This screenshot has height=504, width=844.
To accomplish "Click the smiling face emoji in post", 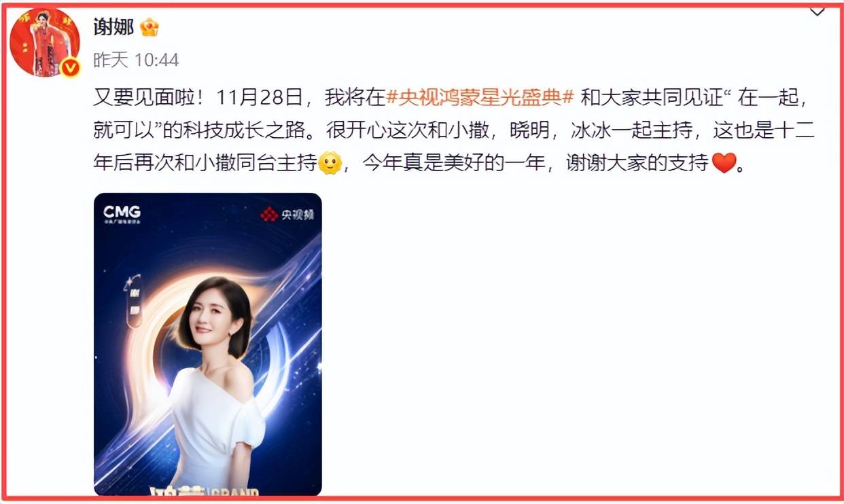I will pyautogui.click(x=330, y=163).
